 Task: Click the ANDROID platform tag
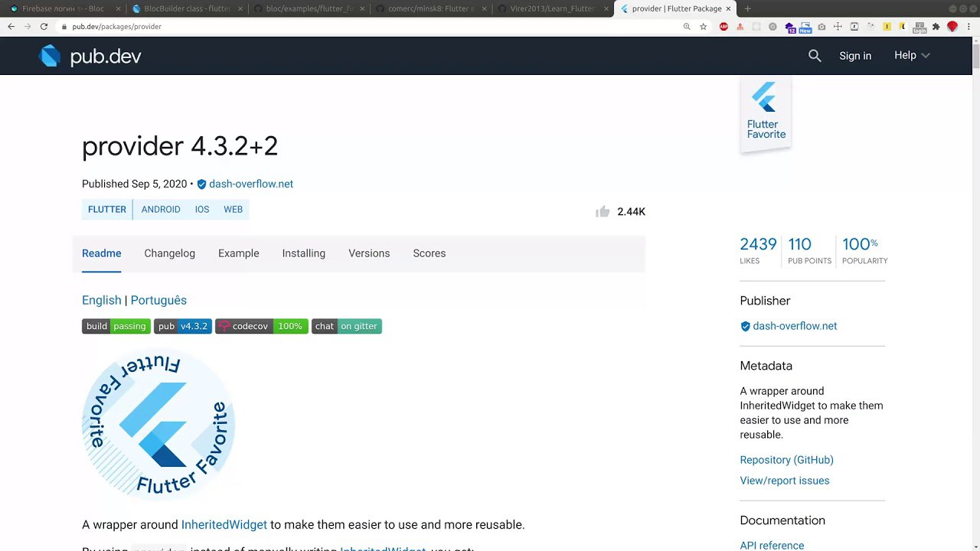coord(161,210)
